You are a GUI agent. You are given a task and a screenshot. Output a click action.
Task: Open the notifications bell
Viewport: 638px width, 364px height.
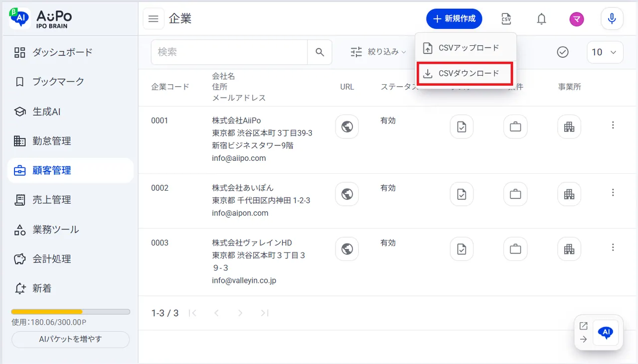(541, 19)
